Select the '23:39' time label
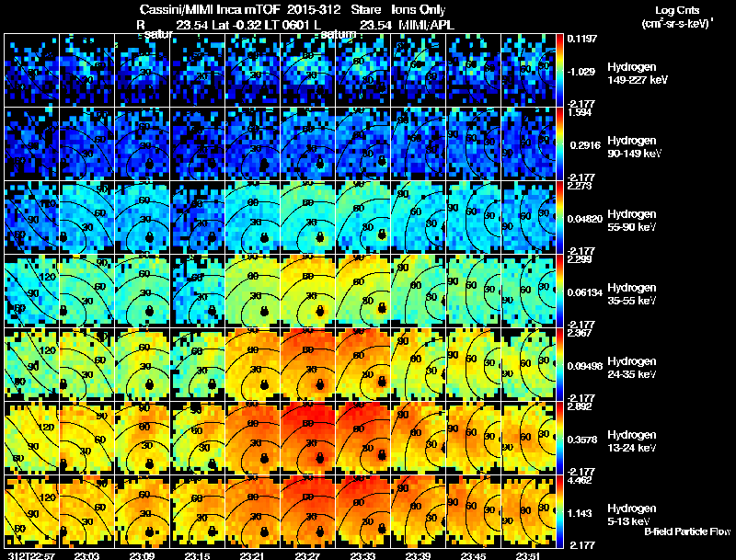The image size is (736, 560). pos(418,555)
